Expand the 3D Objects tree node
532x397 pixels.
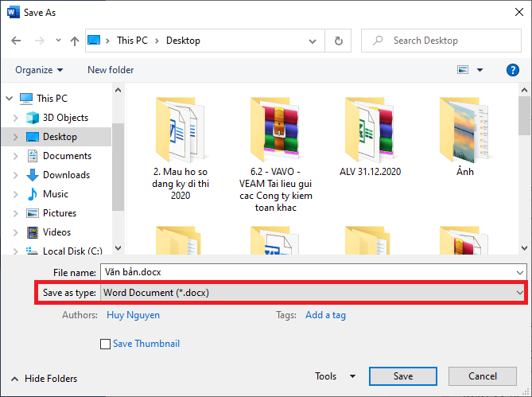pos(16,118)
